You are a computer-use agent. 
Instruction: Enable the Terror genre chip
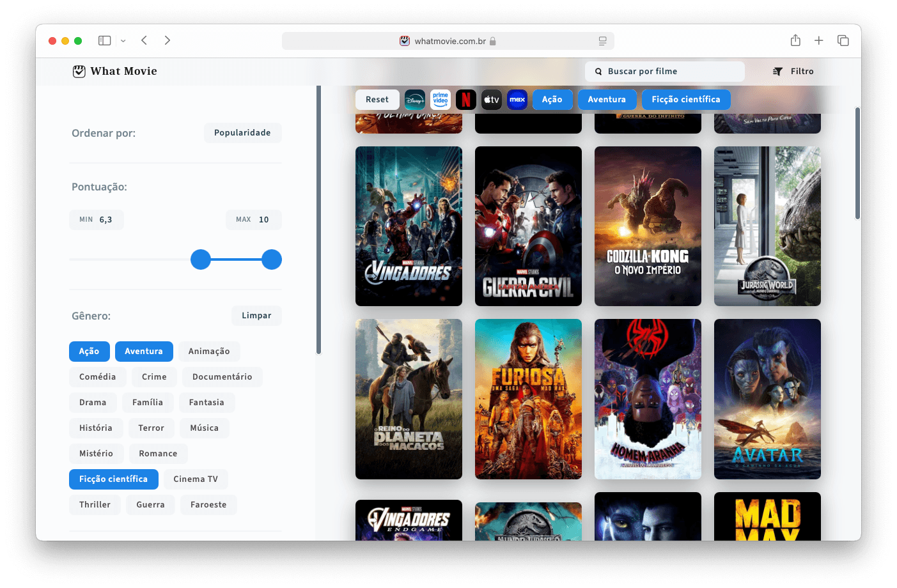(152, 428)
